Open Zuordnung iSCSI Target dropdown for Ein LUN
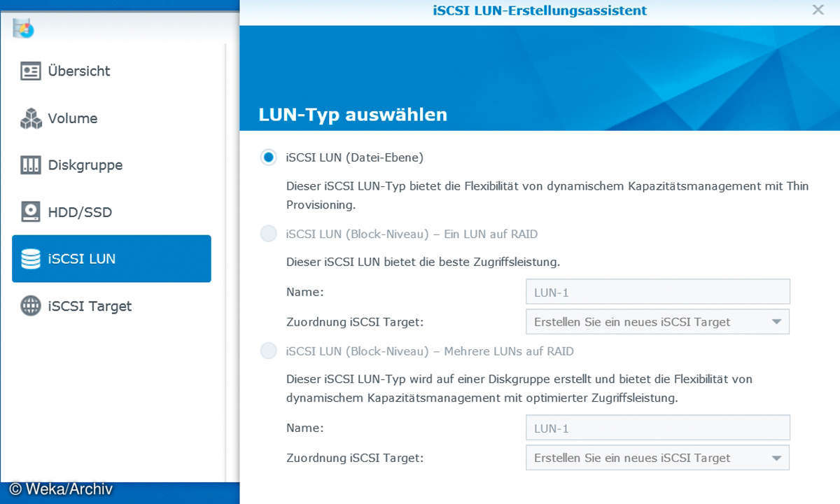Screen dimensions: 840x504 pos(657,322)
